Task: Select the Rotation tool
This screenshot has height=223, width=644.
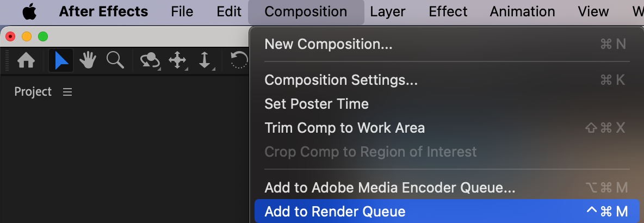Action: (239, 60)
